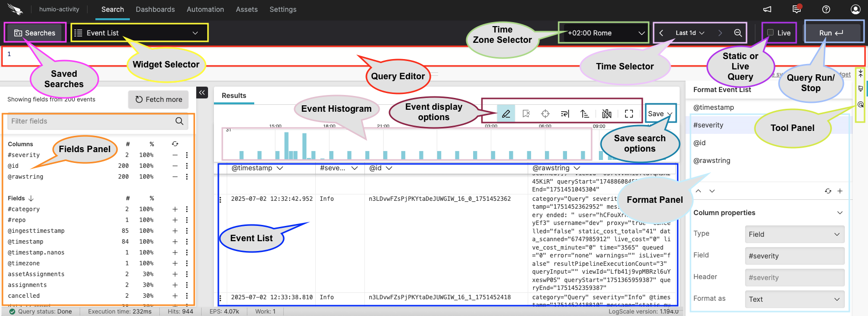Open the +02:00 Rome time zone dropdown
The width and height of the screenshot is (868, 316).
(x=603, y=33)
